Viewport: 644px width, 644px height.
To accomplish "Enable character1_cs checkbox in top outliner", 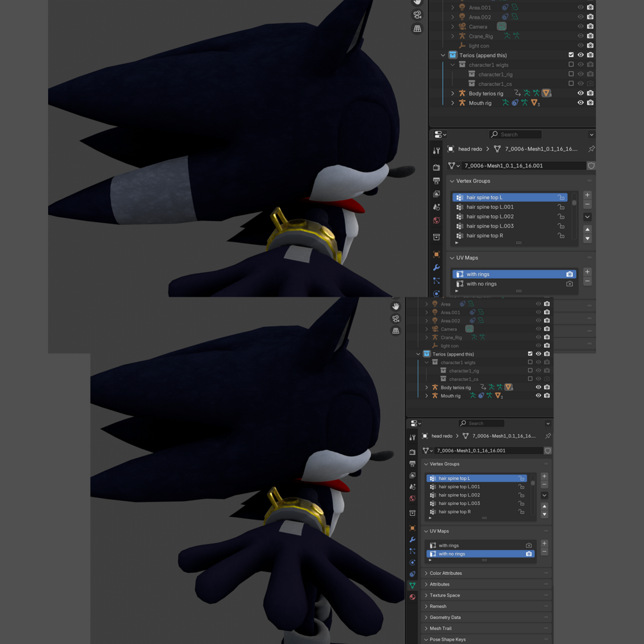I will (571, 83).
